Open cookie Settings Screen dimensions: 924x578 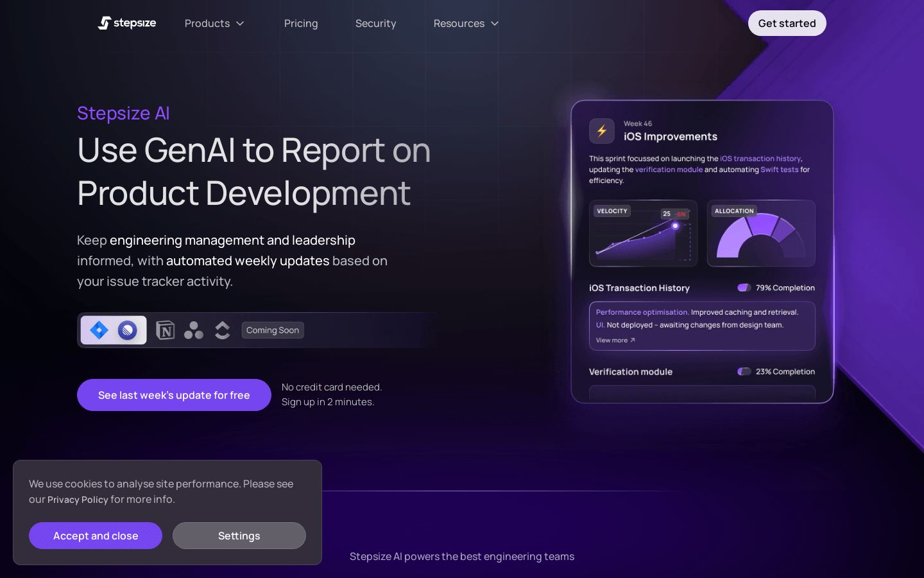pos(239,536)
